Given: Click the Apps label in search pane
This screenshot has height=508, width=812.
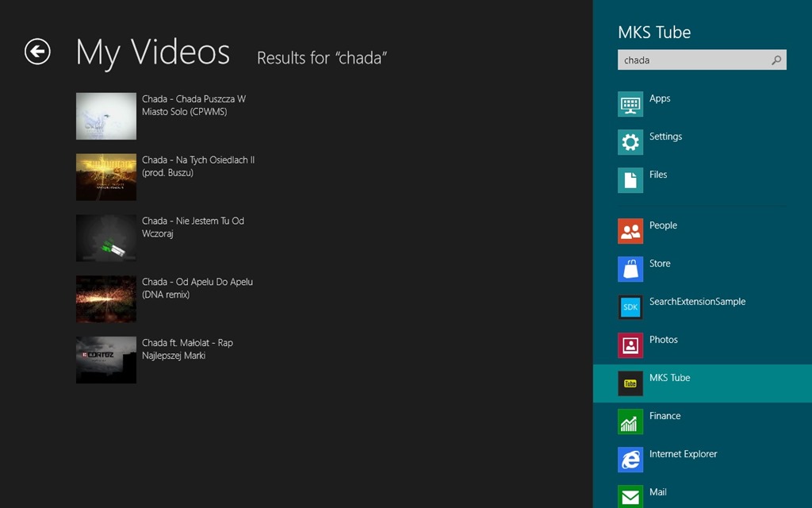Looking at the screenshot, I should pyautogui.click(x=660, y=98).
